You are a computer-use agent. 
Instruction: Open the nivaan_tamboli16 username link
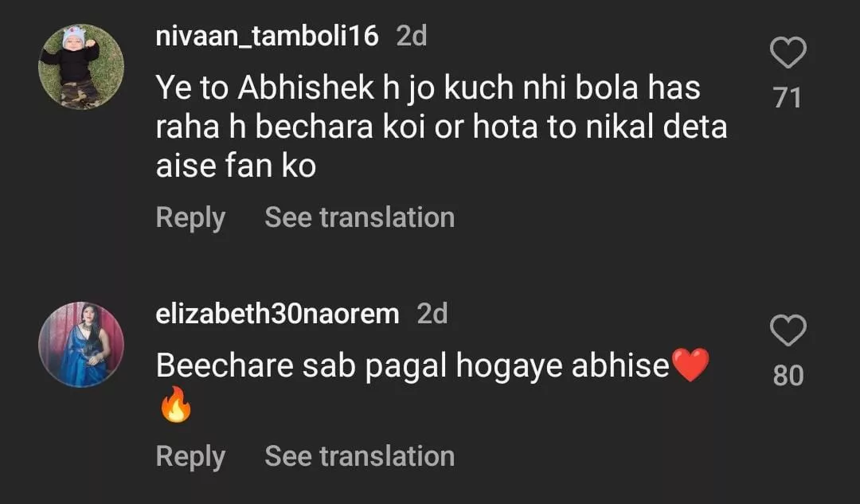click(267, 36)
